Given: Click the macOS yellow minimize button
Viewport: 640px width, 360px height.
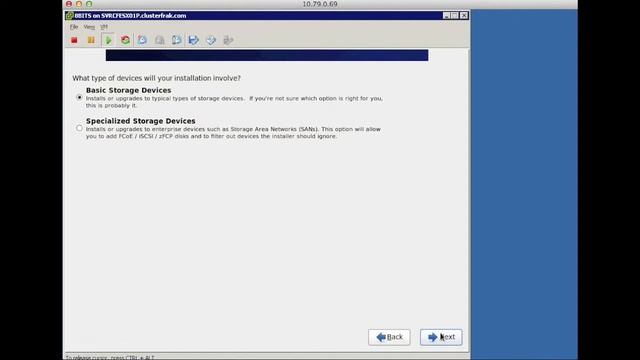Looking at the screenshot, I should click(79, 4).
